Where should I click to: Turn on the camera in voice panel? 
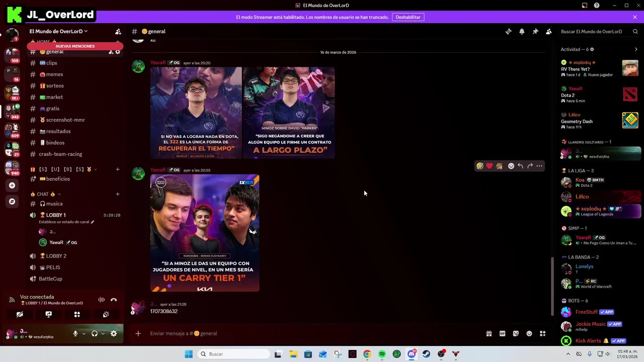pyautogui.click(x=20, y=314)
